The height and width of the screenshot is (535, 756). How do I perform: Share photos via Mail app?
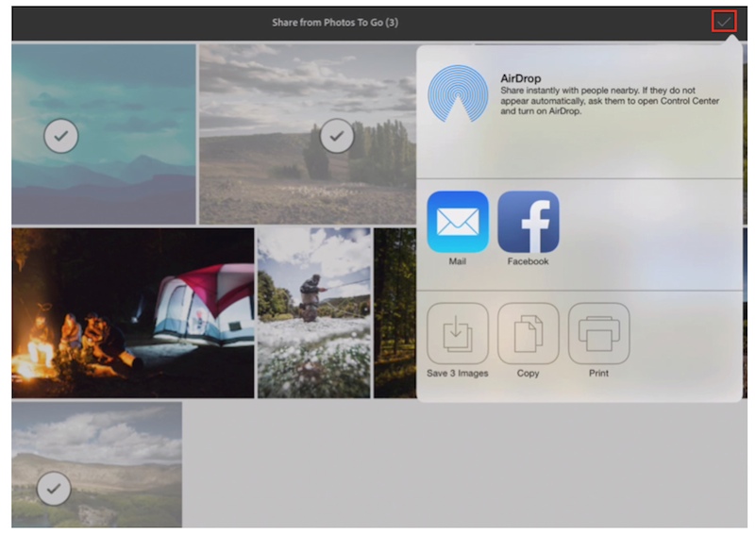pos(458,222)
